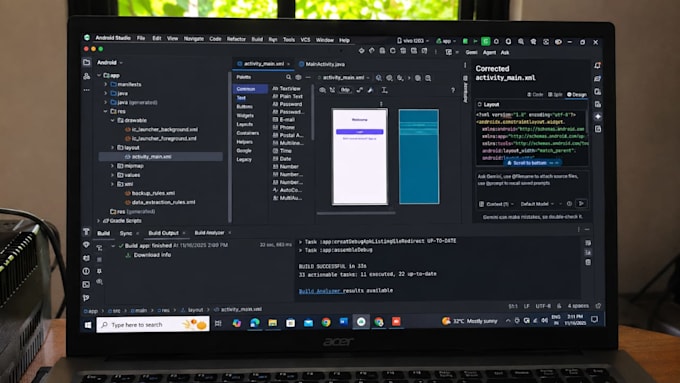Image resolution: width=680 pixels, height=383 pixels.
Task: Open Chrome in the Windows taskbar
Action: 326,322
